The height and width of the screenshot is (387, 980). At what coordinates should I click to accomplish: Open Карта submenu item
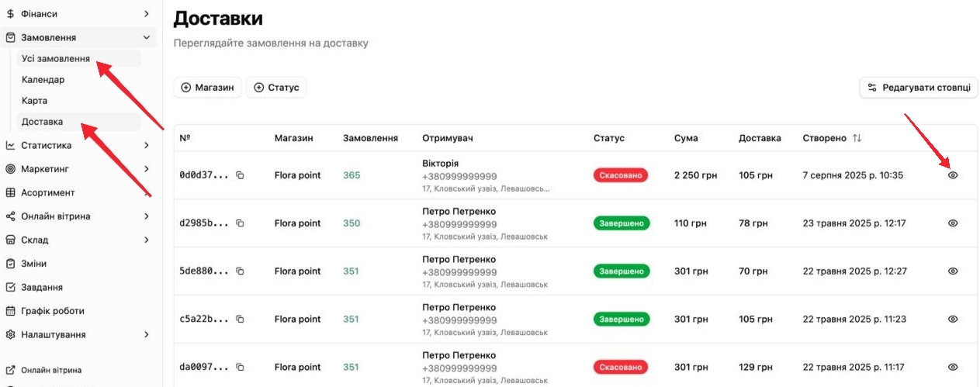click(34, 101)
